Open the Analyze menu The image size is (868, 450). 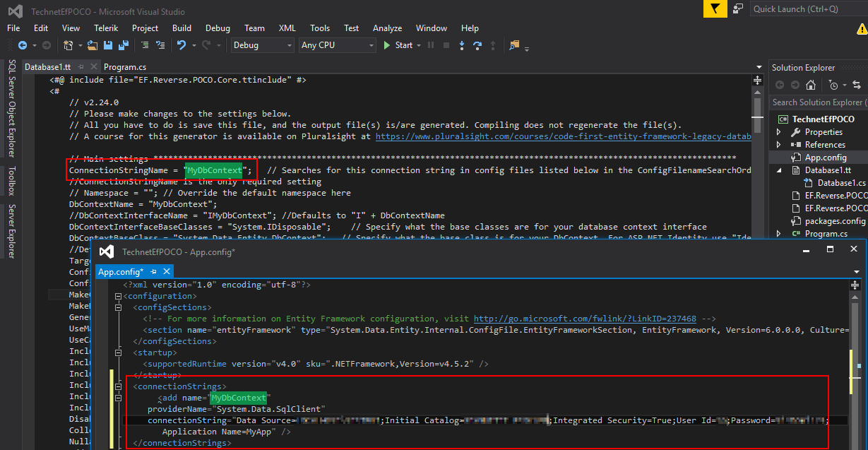387,28
